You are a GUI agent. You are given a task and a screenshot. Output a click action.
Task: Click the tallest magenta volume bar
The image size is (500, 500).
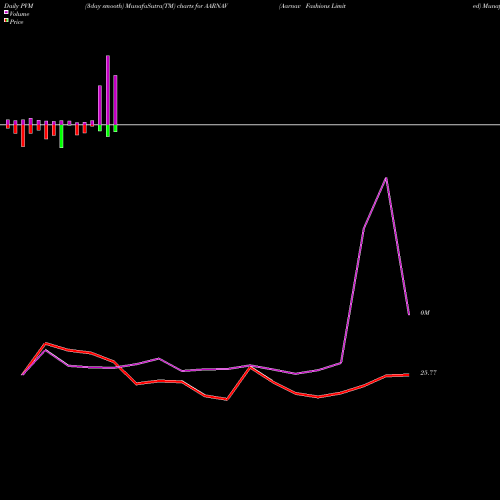point(108,90)
